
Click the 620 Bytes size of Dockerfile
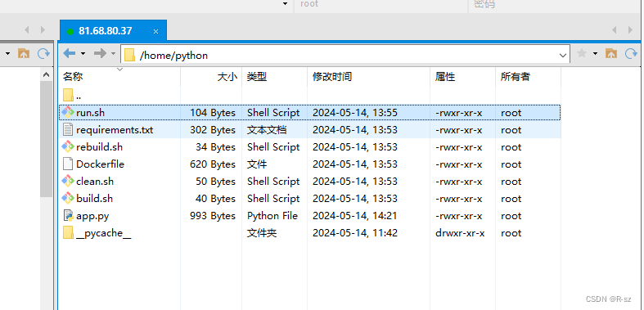pyautogui.click(x=212, y=164)
